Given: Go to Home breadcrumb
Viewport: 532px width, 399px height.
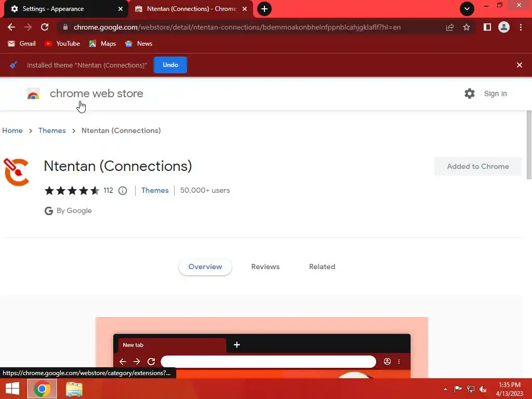Looking at the screenshot, I should (12, 130).
